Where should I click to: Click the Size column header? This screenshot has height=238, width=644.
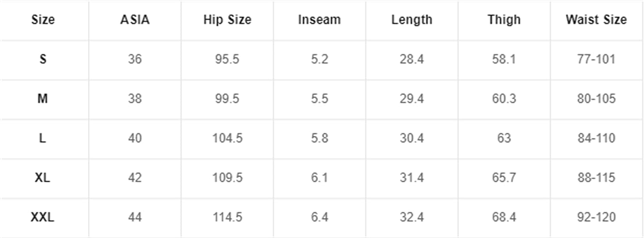click(x=43, y=20)
